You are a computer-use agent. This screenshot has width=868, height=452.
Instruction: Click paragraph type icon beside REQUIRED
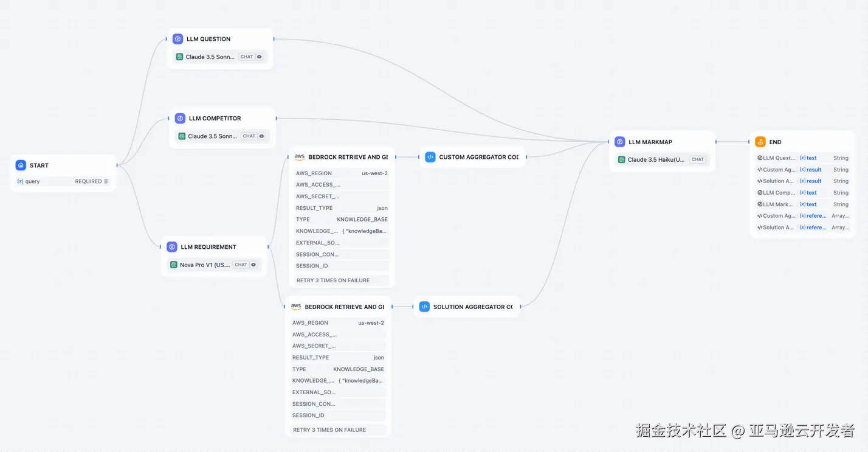coord(106,181)
